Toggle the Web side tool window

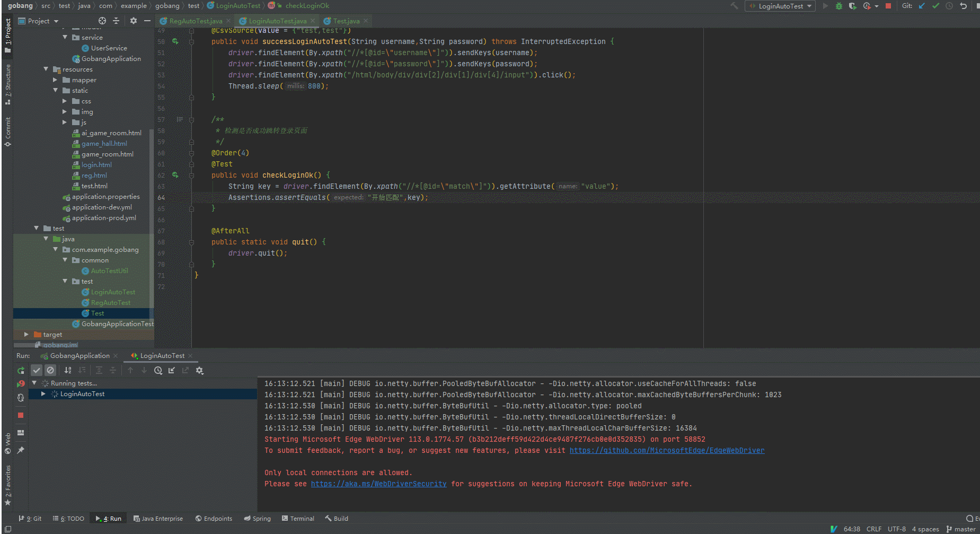click(x=7, y=444)
